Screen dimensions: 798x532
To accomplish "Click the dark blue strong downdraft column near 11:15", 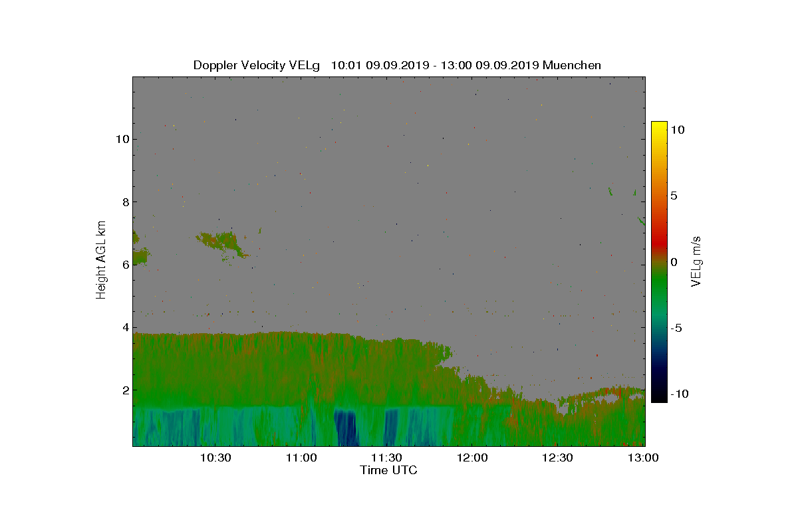I will point(346,428).
